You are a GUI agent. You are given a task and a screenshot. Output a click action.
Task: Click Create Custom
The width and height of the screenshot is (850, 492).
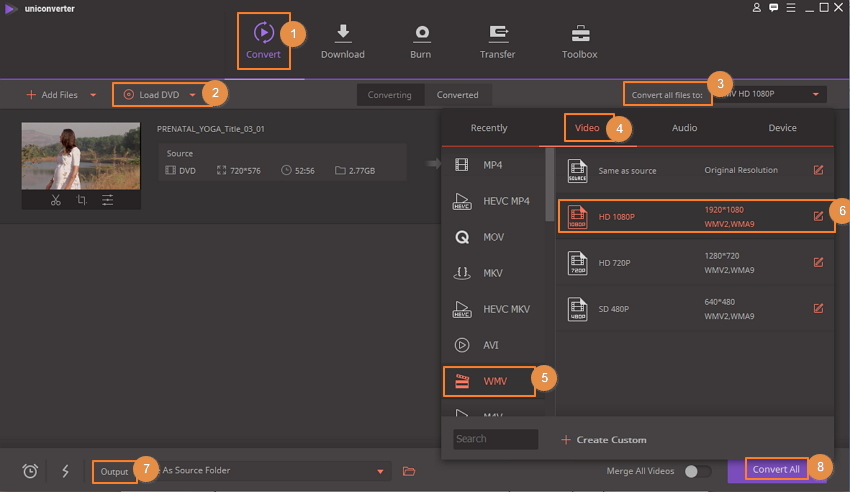pyautogui.click(x=603, y=439)
